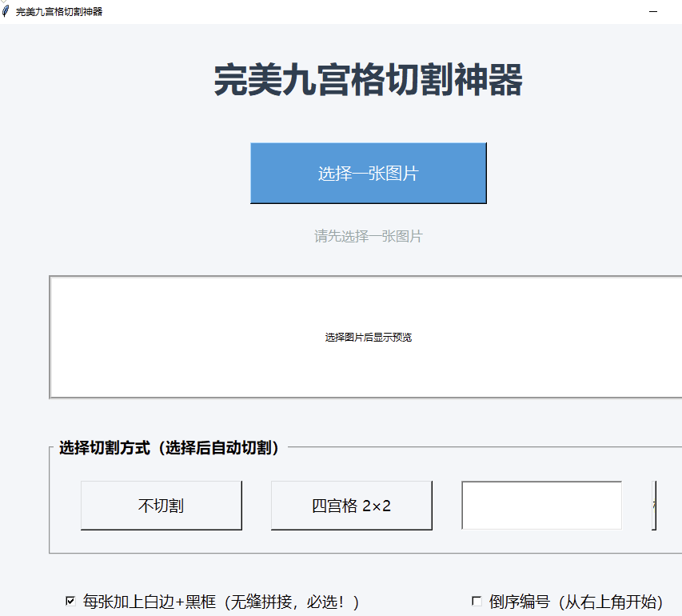
Task: Click the "请先选择一张图片" hint text
Action: point(368,235)
